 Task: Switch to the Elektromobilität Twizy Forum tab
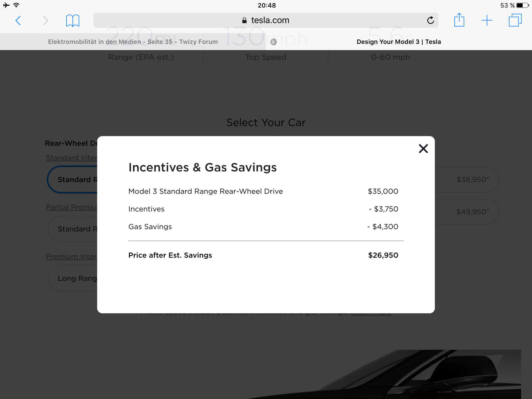133,42
